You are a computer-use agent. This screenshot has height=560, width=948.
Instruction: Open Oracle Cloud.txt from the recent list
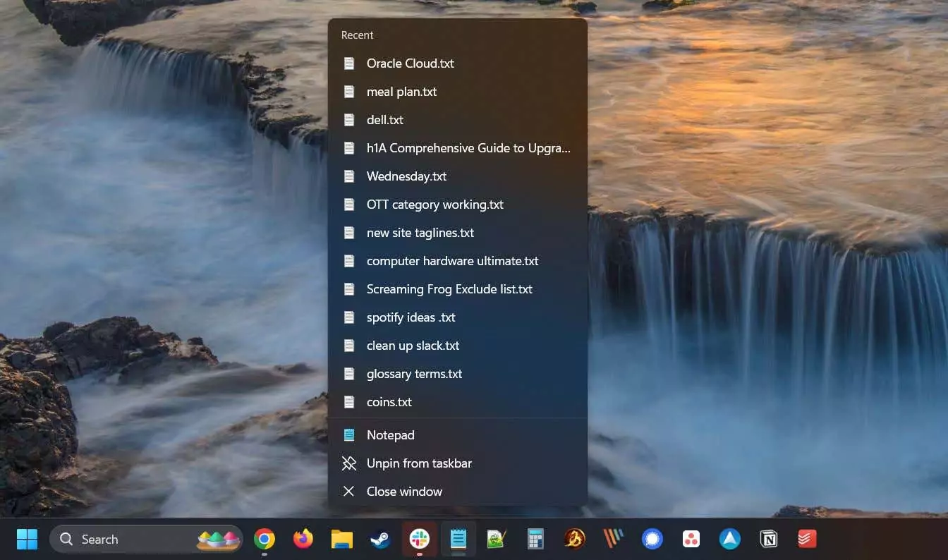click(410, 63)
